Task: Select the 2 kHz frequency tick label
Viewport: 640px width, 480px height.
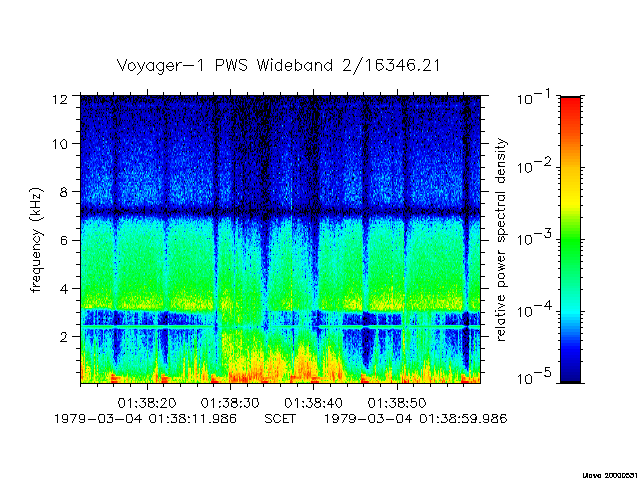Action: click(64, 337)
